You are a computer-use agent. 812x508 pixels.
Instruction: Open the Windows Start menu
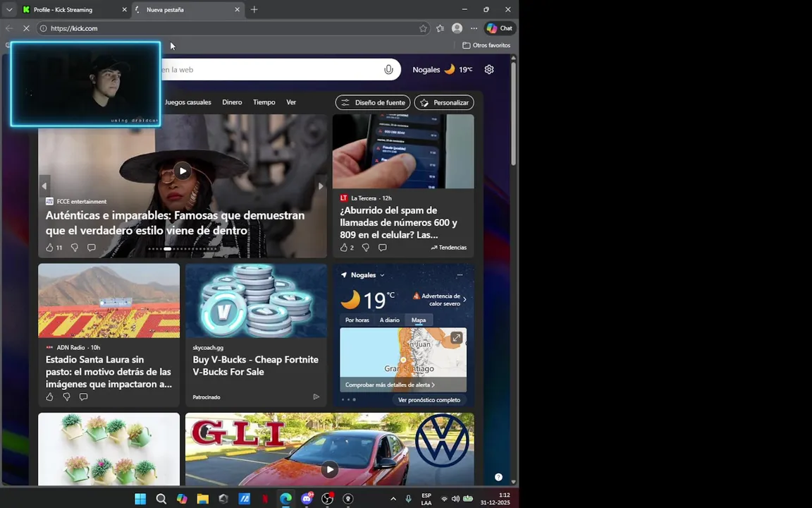[x=140, y=499]
